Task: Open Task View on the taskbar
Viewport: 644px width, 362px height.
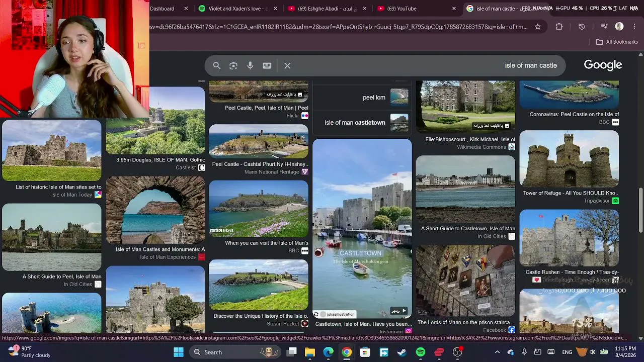Action: click(x=292, y=352)
